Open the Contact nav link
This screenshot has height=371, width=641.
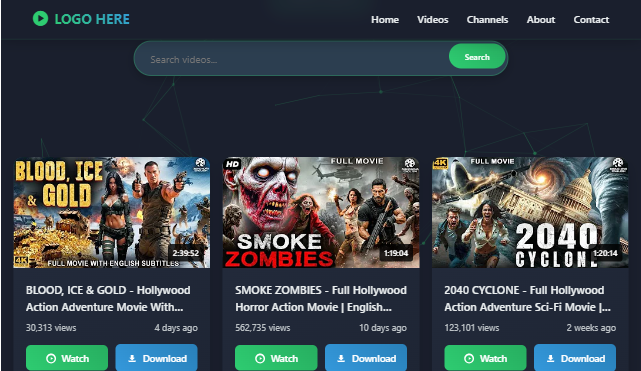(591, 20)
